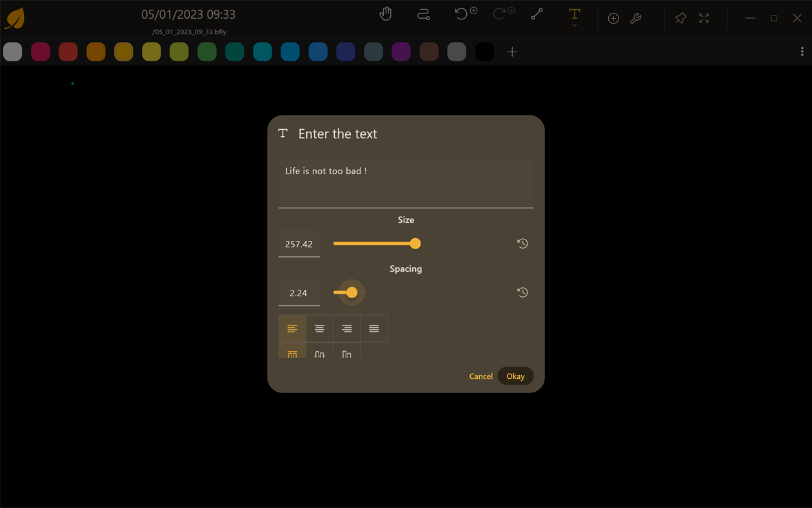Click the document title 05/01/2023 09:33
The width and height of the screenshot is (812, 508).
tap(188, 14)
